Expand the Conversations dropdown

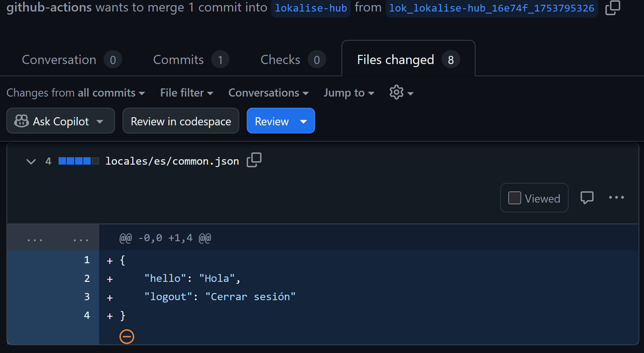click(268, 93)
